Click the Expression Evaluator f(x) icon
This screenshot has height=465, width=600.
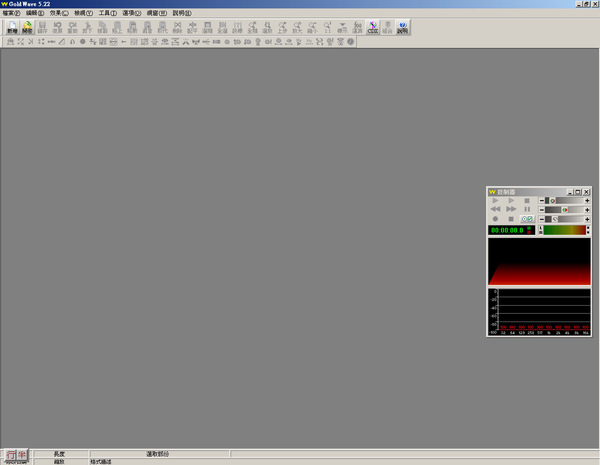[357, 27]
